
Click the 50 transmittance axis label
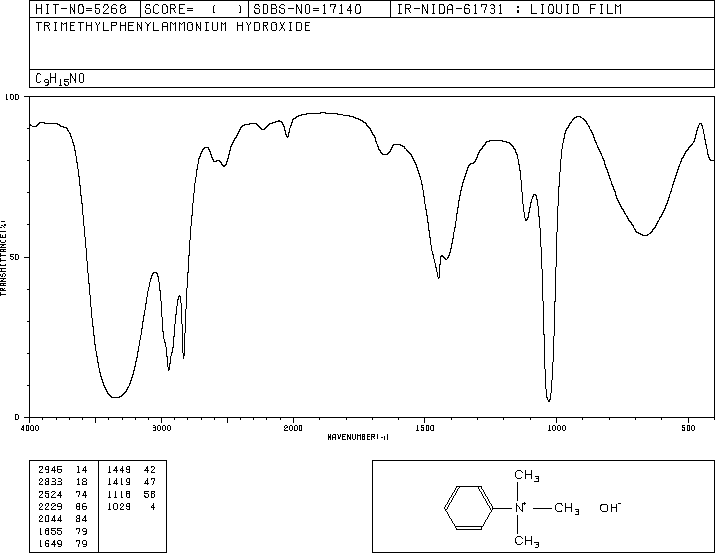coord(16,257)
